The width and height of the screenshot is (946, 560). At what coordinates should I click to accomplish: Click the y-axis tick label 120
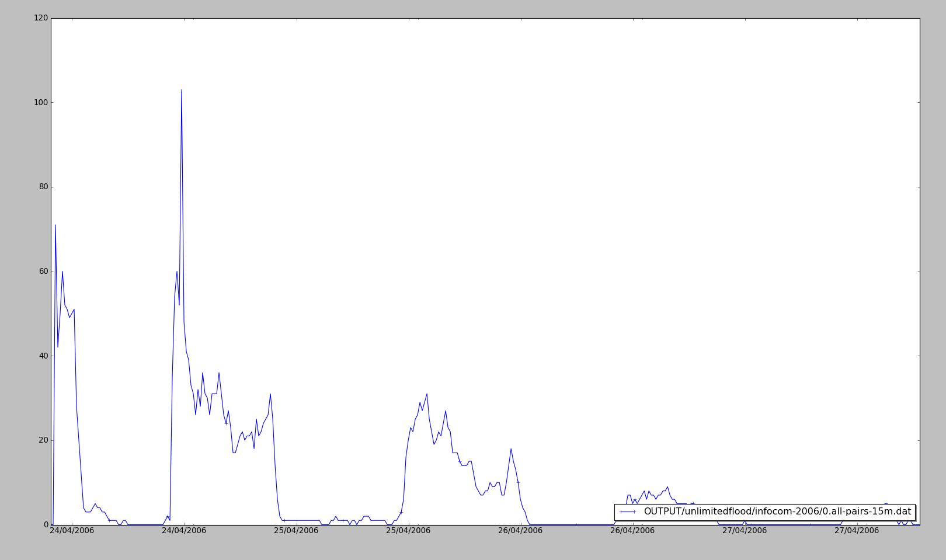coord(41,18)
